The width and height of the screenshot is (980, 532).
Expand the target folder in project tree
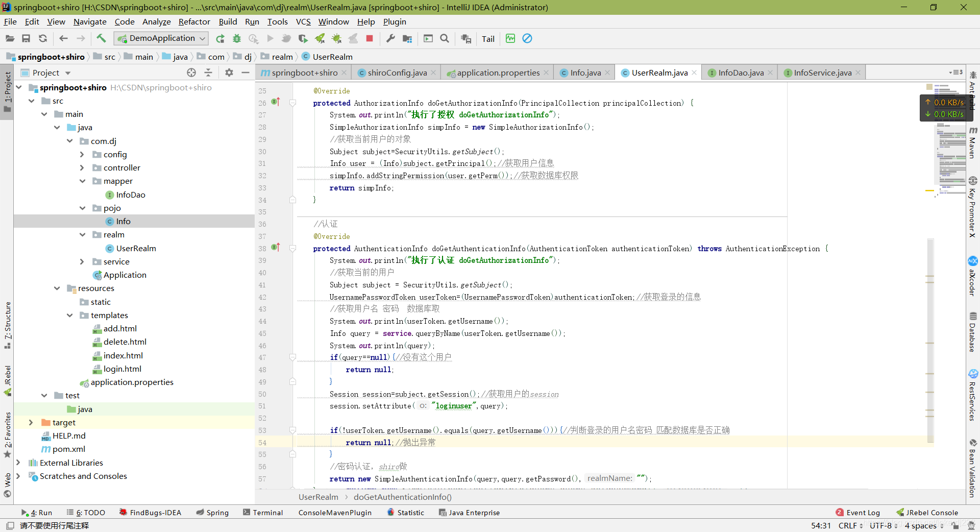pyautogui.click(x=31, y=422)
